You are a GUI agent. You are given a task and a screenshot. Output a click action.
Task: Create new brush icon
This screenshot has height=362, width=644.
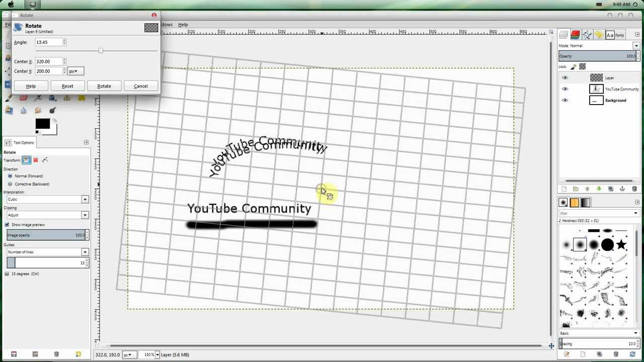583,354
